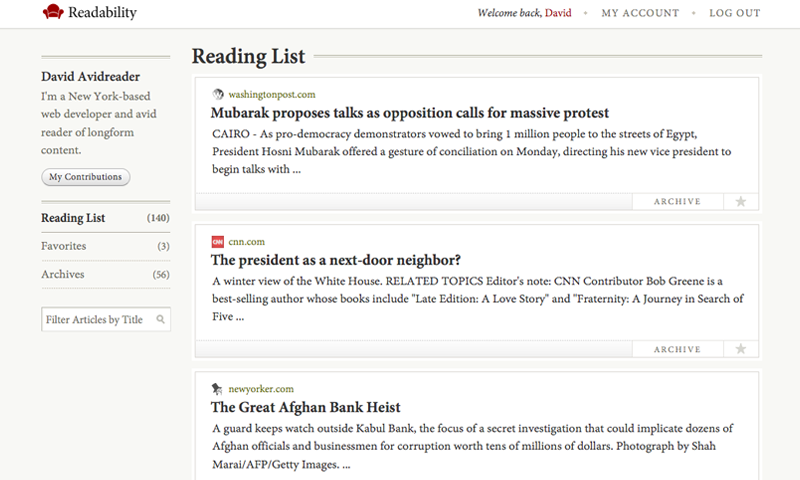Click the washingtonpost.com favicon
This screenshot has height=480, width=800.
(218, 94)
